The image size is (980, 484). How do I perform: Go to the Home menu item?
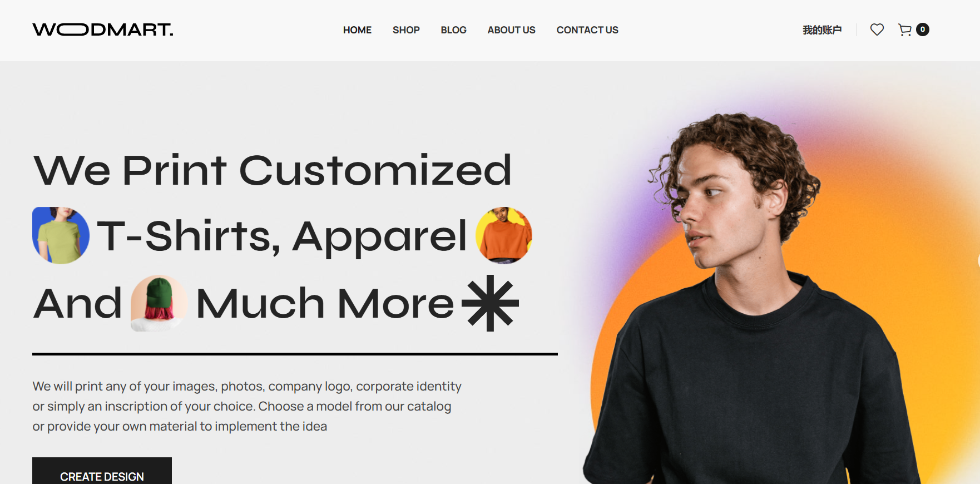tap(357, 30)
